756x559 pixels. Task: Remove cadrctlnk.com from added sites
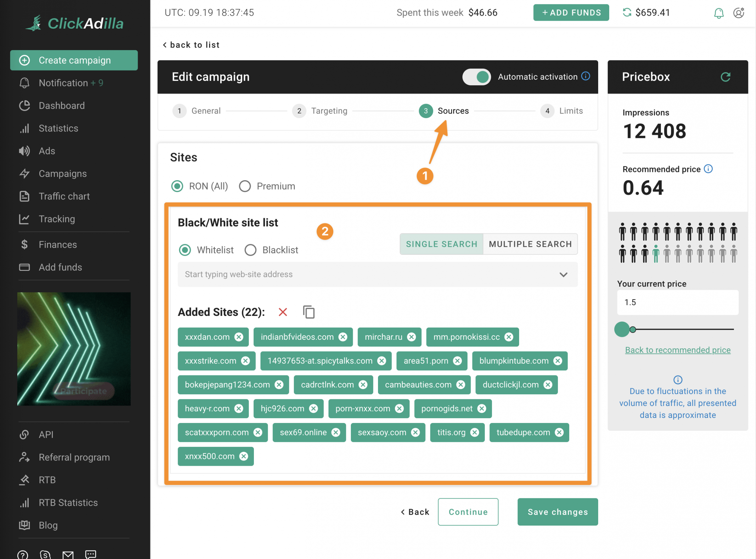tap(363, 385)
